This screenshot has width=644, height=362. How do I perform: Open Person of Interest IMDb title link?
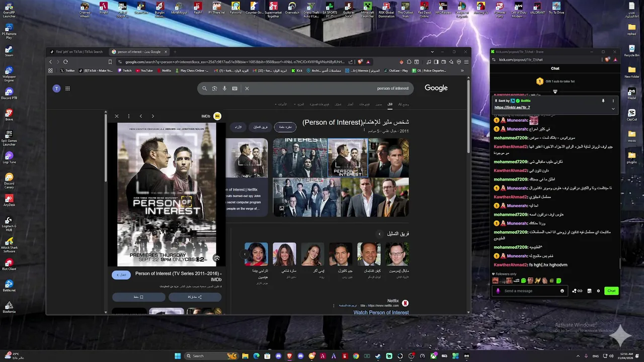coord(179,277)
